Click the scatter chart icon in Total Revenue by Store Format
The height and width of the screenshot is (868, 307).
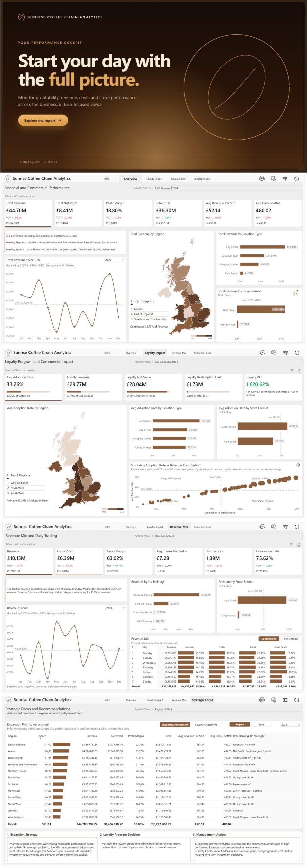pyautogui.click(x=295, y=292)
